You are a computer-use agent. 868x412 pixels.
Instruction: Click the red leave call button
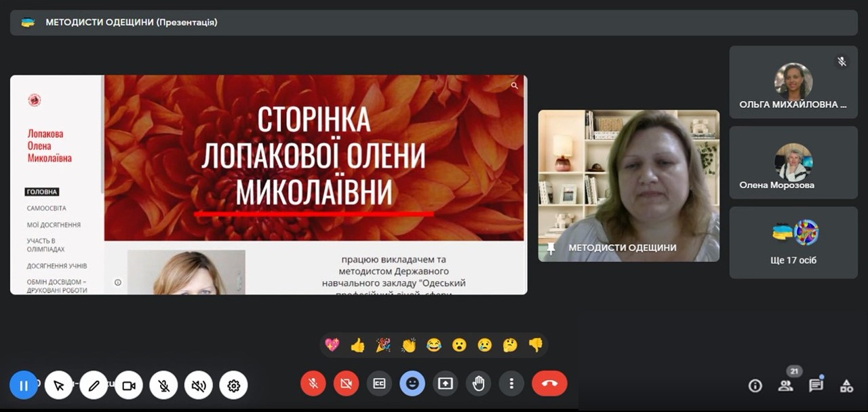coord(549,383)
